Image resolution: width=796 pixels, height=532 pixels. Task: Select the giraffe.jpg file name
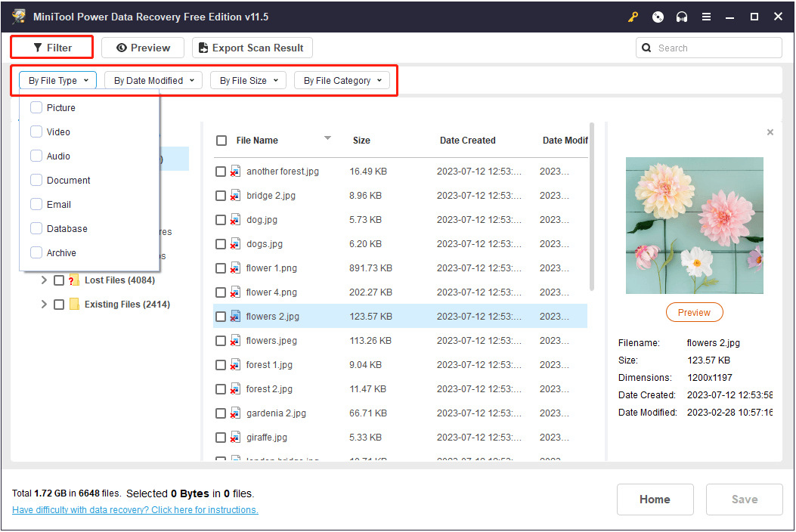click(x=267, y=438)
